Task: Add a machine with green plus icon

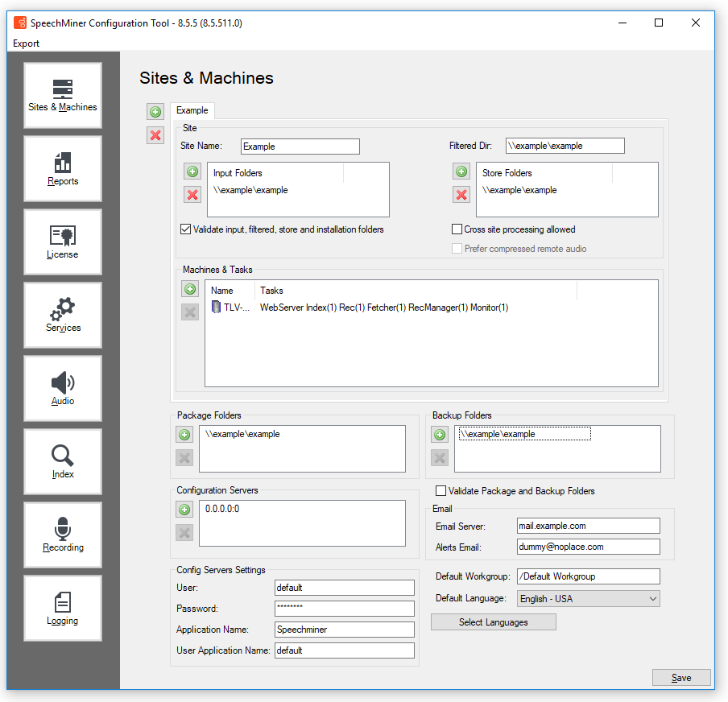Action: [x=190, y=289]
